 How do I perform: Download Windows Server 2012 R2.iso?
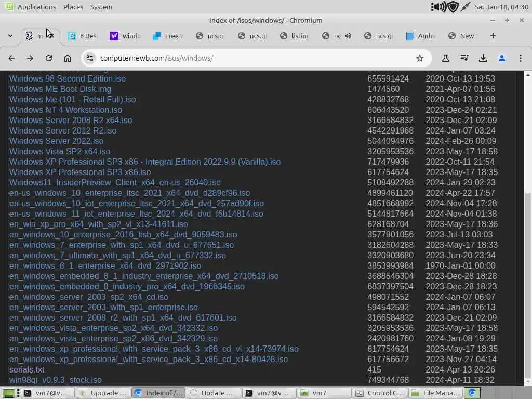pos(63,130)
